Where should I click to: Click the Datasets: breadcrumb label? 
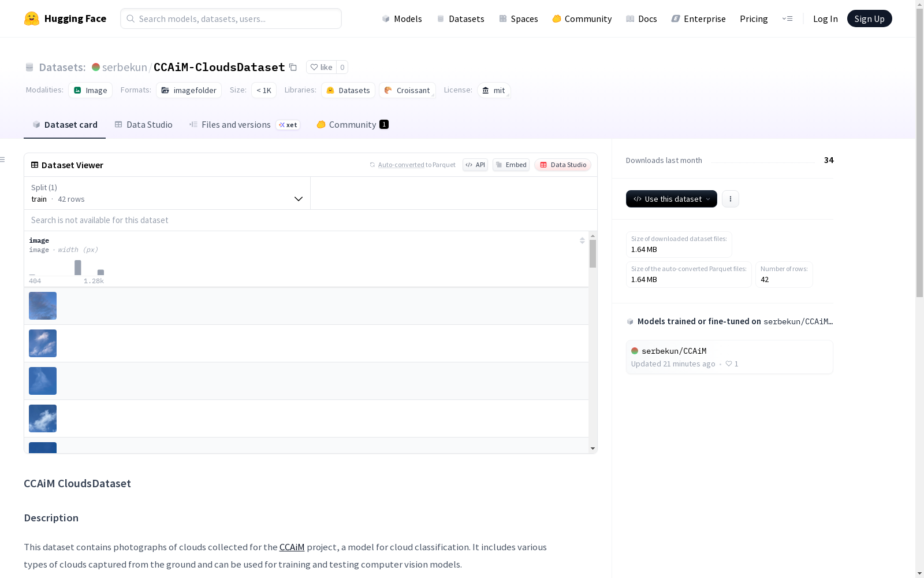62,67
